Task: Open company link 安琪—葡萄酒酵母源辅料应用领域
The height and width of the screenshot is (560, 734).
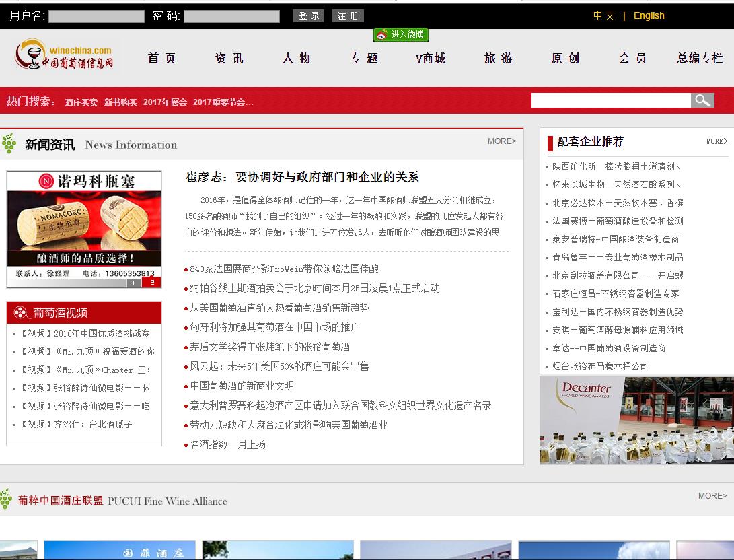Action: [x=618, y=330]
